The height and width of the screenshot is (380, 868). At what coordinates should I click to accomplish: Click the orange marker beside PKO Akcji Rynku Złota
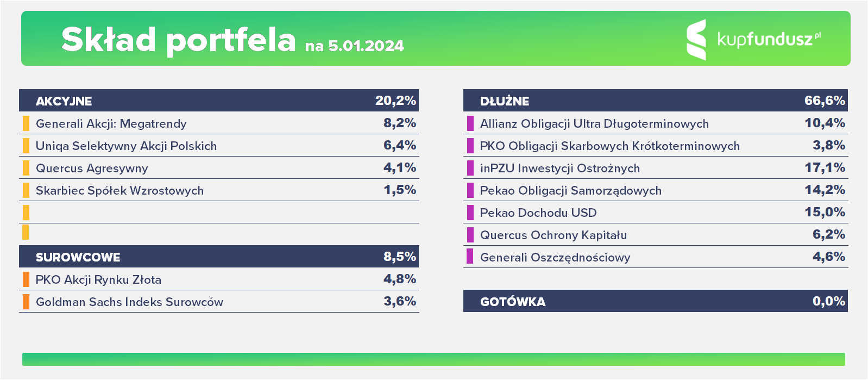(x=26, y=279)
